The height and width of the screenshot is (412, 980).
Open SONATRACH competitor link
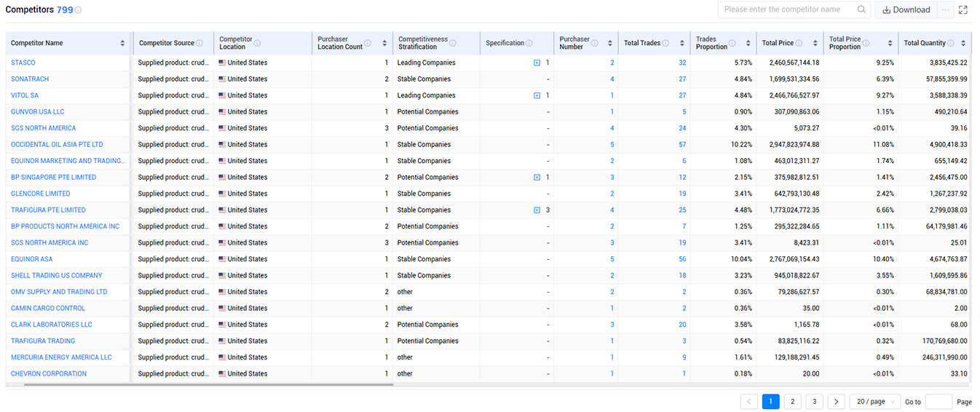tap(30, 79)
